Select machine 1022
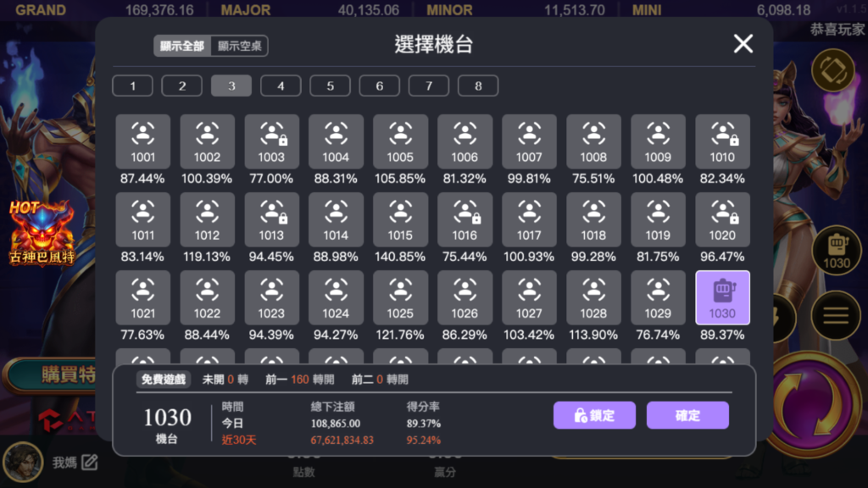This screenshot has height=488, width=868. [x=207, y=297]
